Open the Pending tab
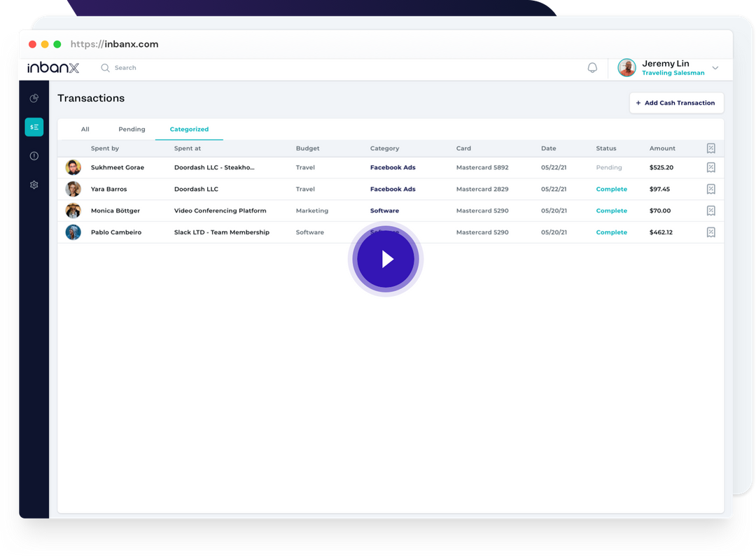 point(132,129)
